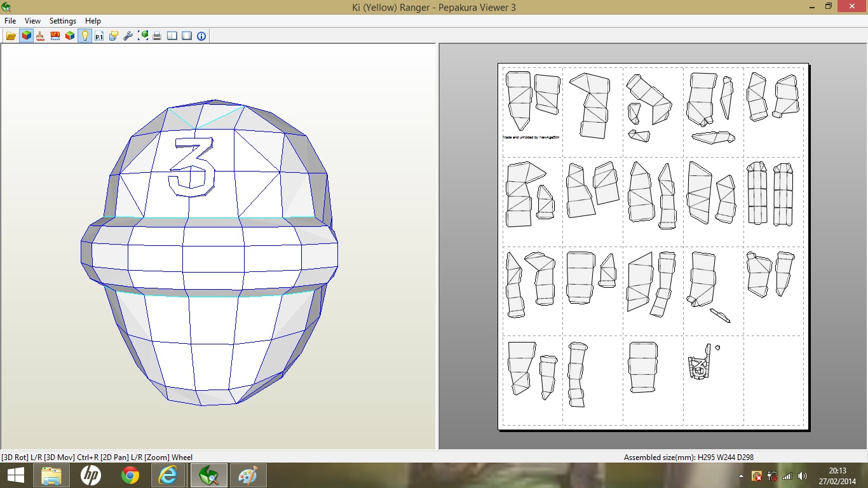Click the battery power tray icon
Viewport: 868px width, 488px height.
(772, 475)
